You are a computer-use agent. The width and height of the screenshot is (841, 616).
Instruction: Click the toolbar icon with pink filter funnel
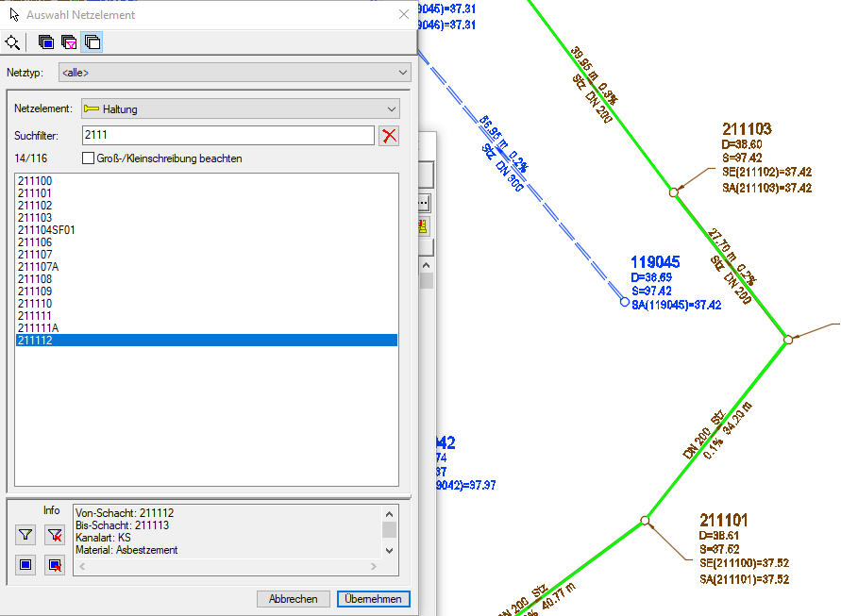(x=69, y=42)
